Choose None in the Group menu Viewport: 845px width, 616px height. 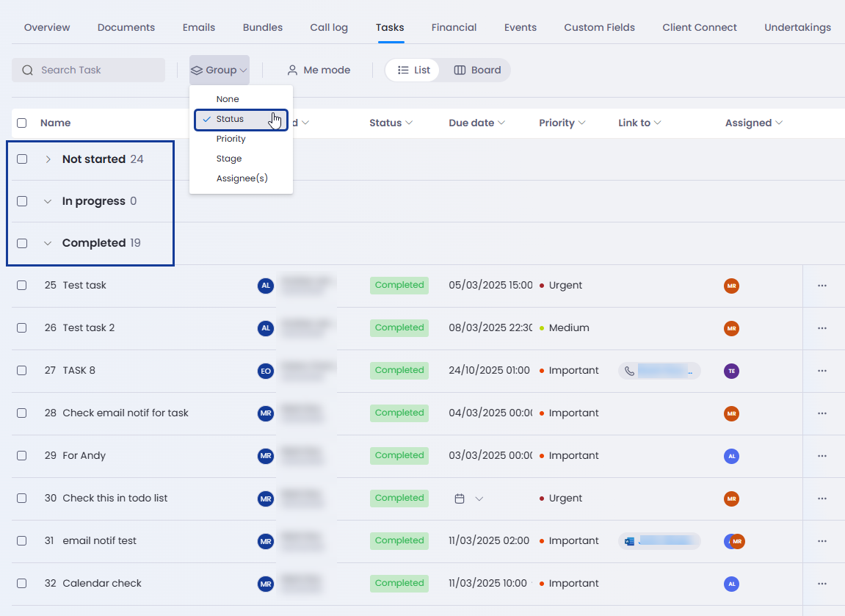241,99
